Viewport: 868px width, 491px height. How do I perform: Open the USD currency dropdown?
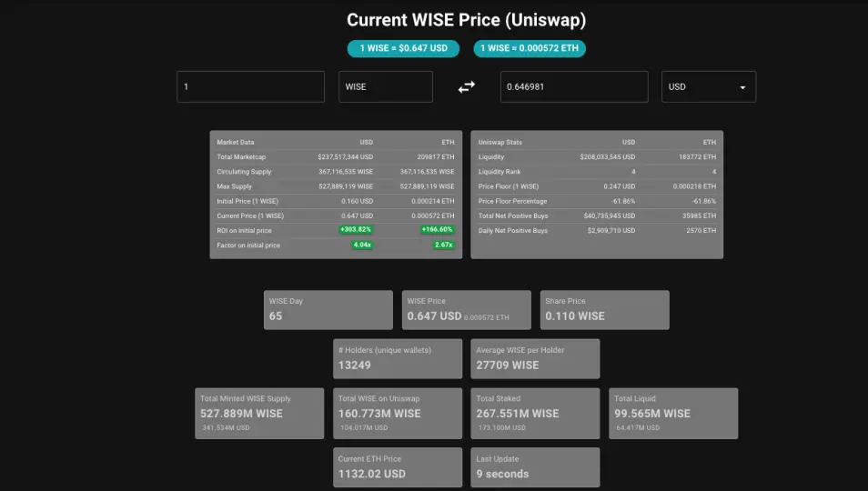(709, 86)
